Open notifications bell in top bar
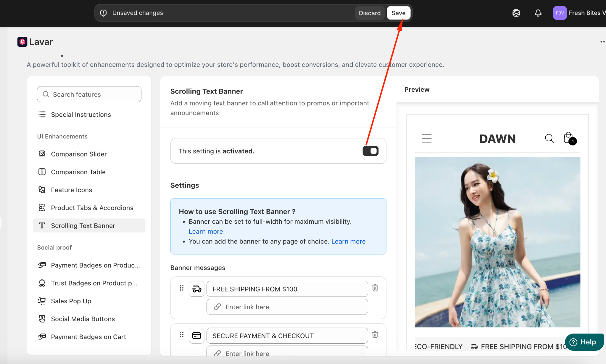 click(538, 13)
